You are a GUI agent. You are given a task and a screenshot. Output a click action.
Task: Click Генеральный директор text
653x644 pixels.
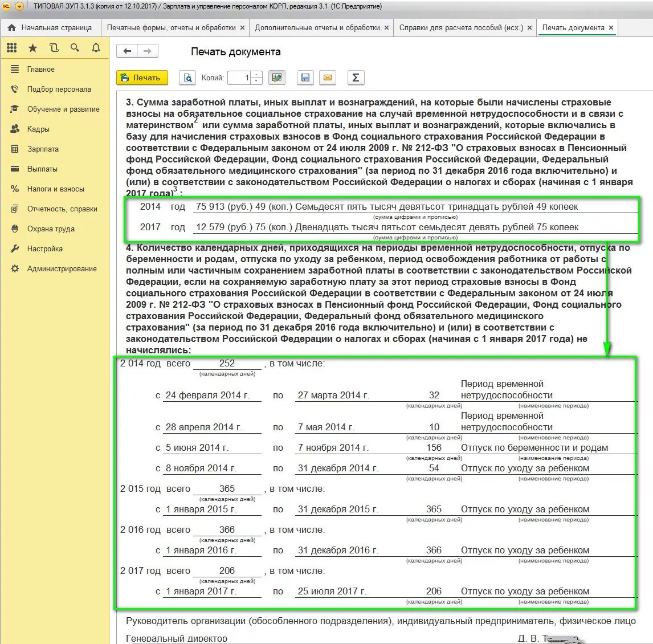(177, 638)
